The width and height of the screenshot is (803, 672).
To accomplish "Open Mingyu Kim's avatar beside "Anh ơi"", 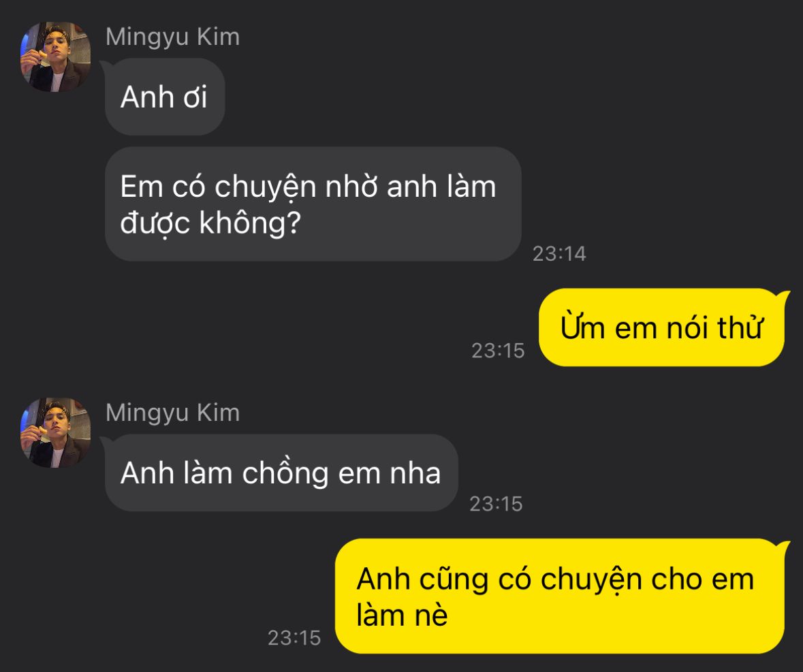I will tap(55, 57).
